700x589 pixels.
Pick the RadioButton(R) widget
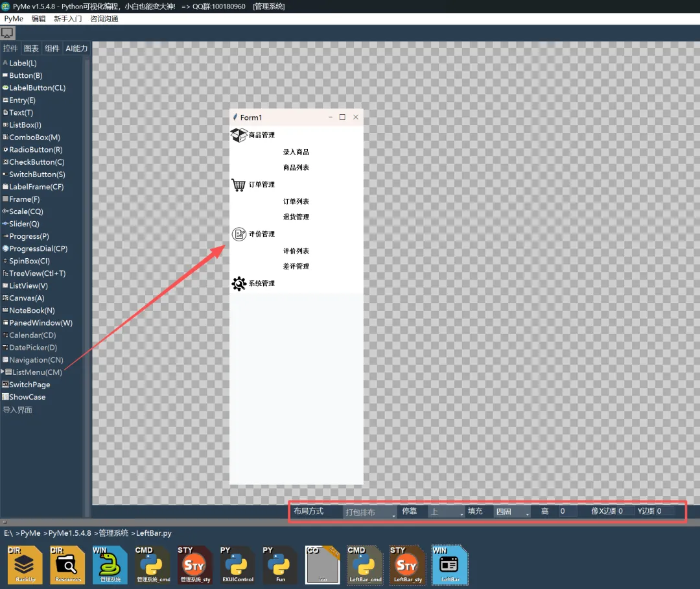point(32,150)
